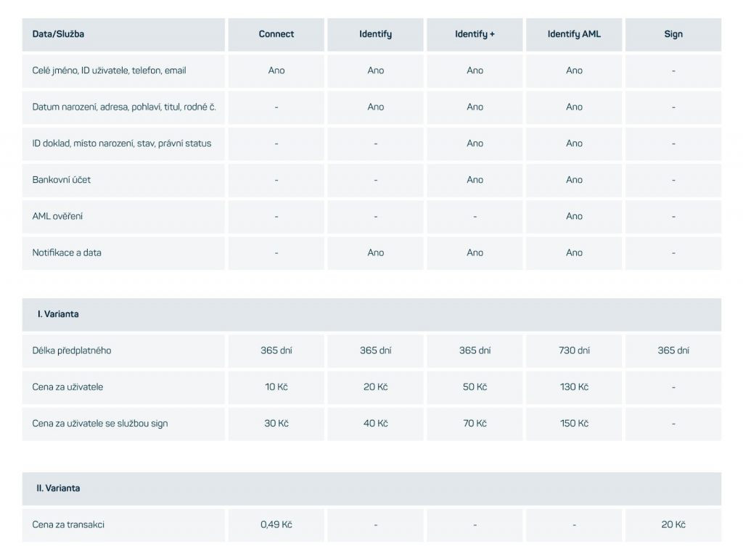Click the Connect column header
Image resolution: width=743 pixels, height=560 pixels.
[x=276, y=35]
